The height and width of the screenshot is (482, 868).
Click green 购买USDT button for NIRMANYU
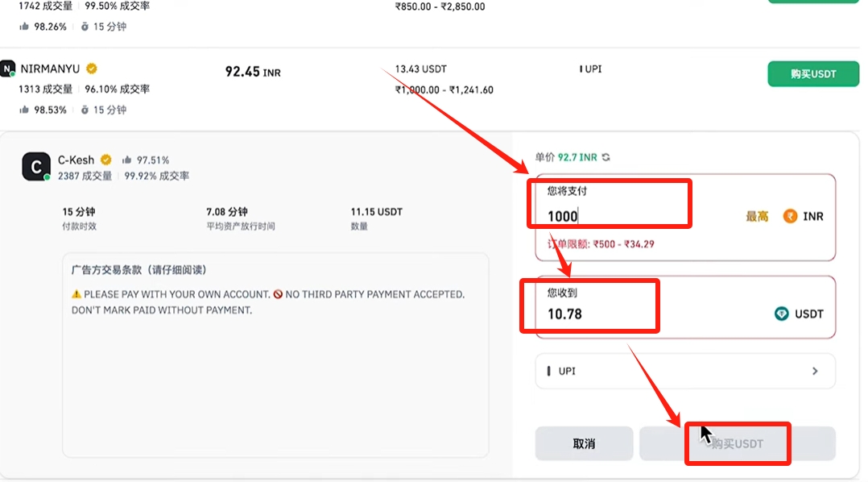812,73
